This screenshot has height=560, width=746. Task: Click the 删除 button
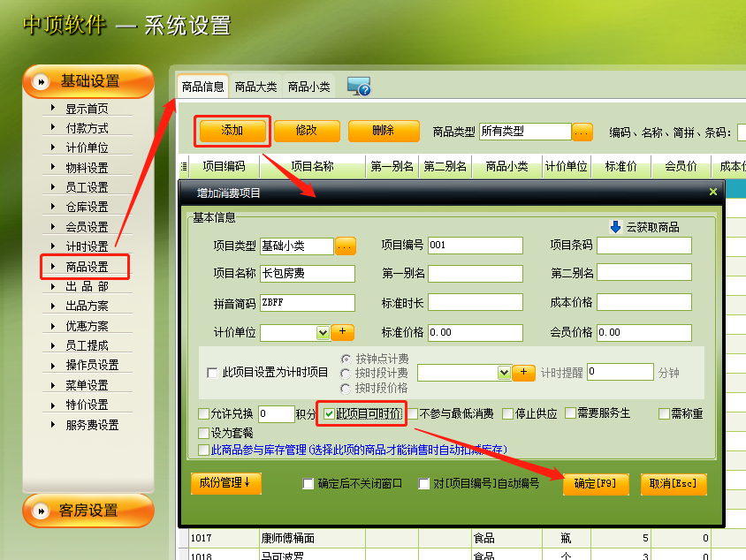(x=384, y=130)
